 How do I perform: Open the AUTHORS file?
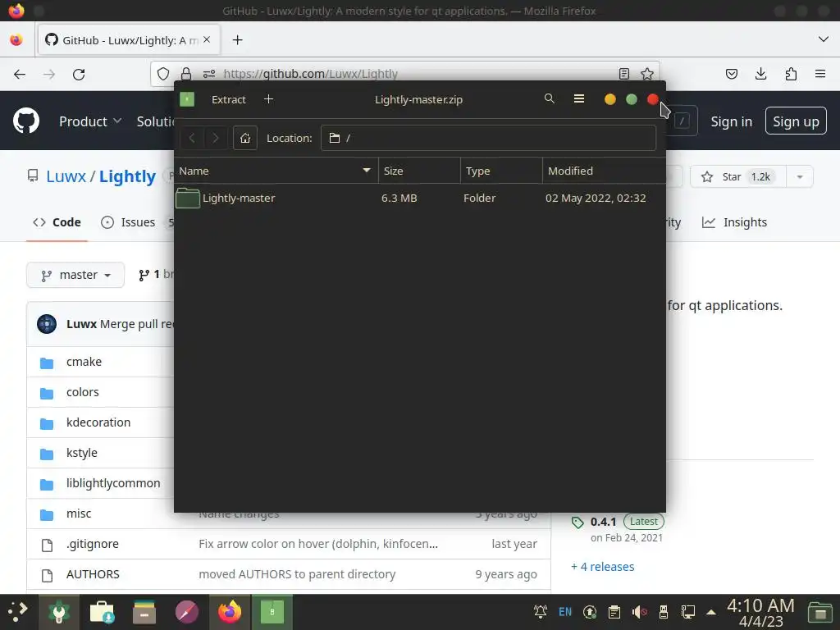[x=93, y=574]
